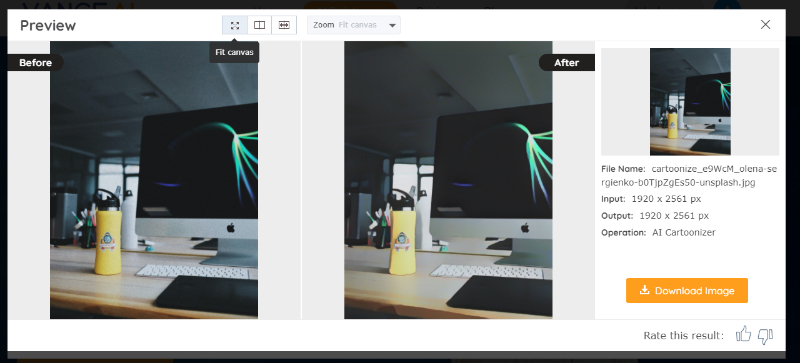This screenshot has height=363, width=800.
Task: Click the divider between before and after
Action: (x=302, y=180)
